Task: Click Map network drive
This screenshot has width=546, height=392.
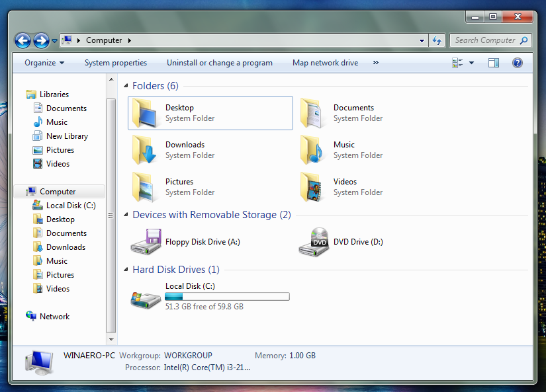Action: click(325, 63)
